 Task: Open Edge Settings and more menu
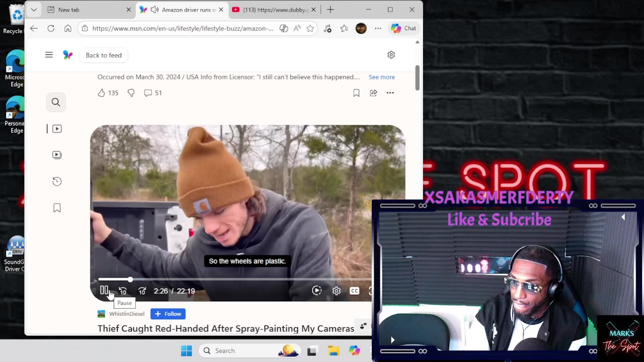378,28
